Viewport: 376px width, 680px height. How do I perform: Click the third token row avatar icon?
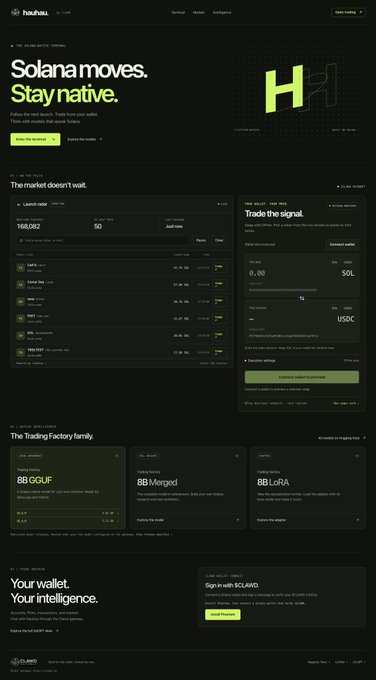pos(20,301)
